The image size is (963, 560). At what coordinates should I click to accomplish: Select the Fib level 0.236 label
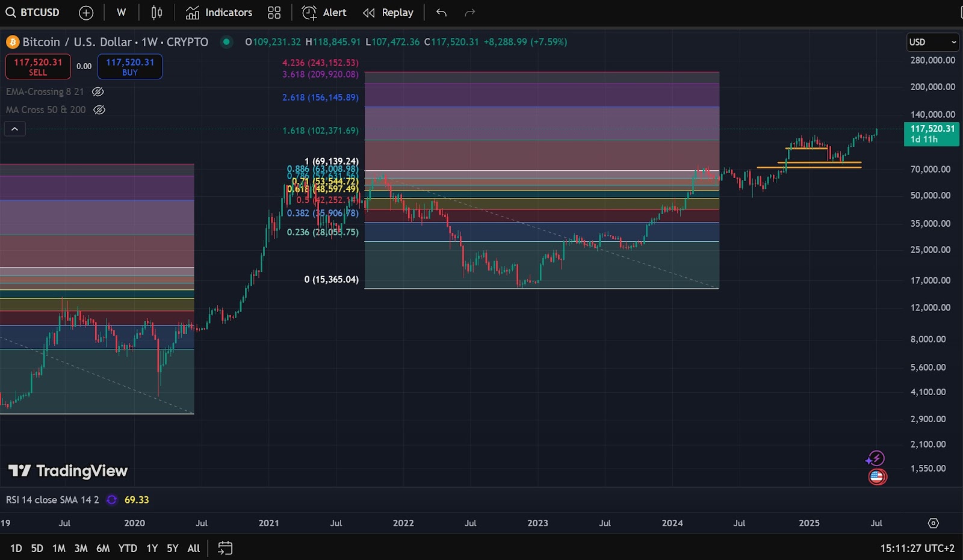(323, 232)
